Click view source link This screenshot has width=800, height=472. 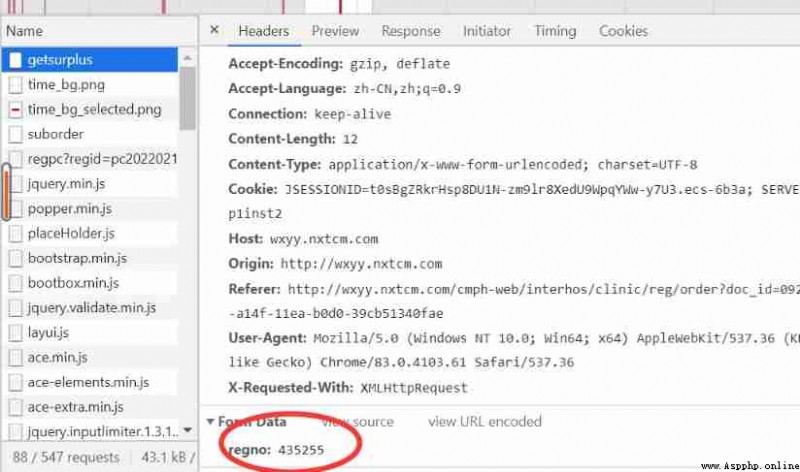click(x=358, y=421)
